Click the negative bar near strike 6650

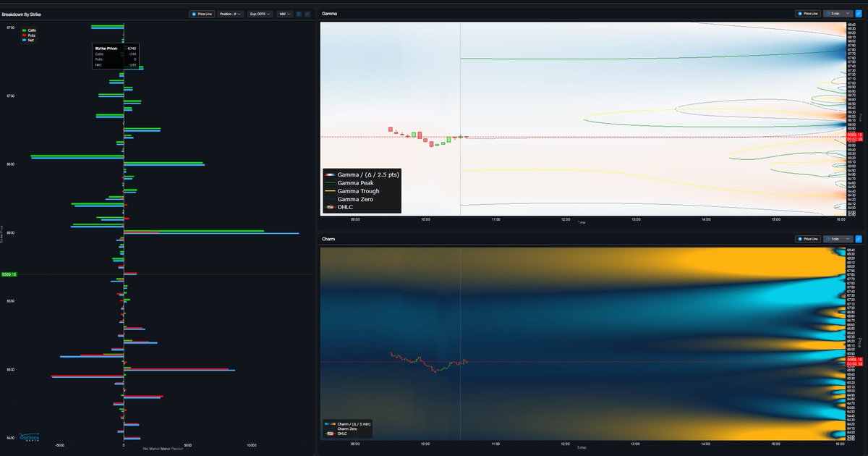pyautogui.click(x=77, y=156)
